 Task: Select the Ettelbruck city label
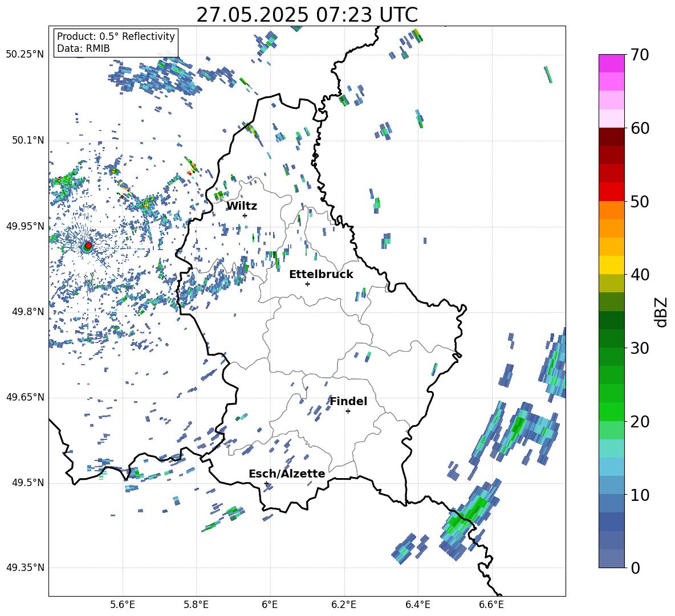[321, 275]
